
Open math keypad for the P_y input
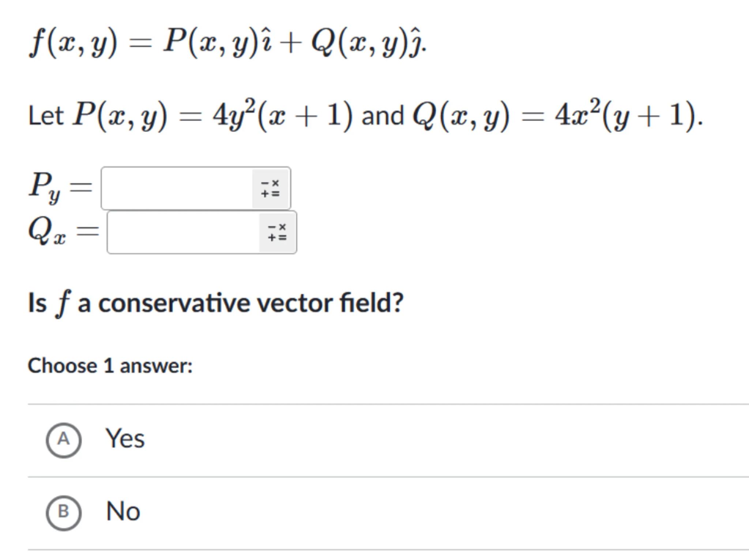270,189
